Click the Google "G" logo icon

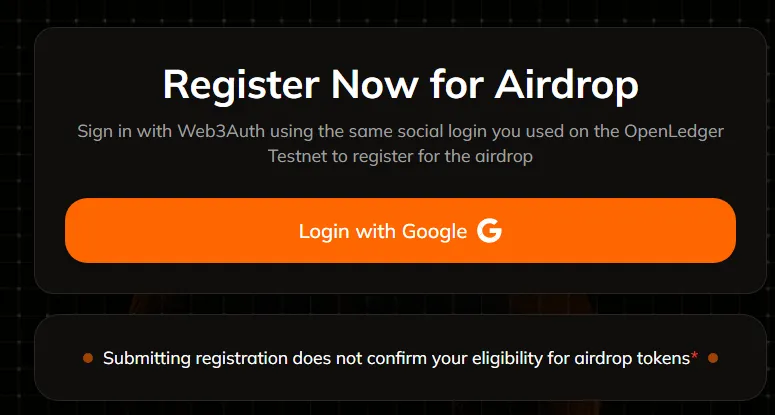tap(489, 231)
